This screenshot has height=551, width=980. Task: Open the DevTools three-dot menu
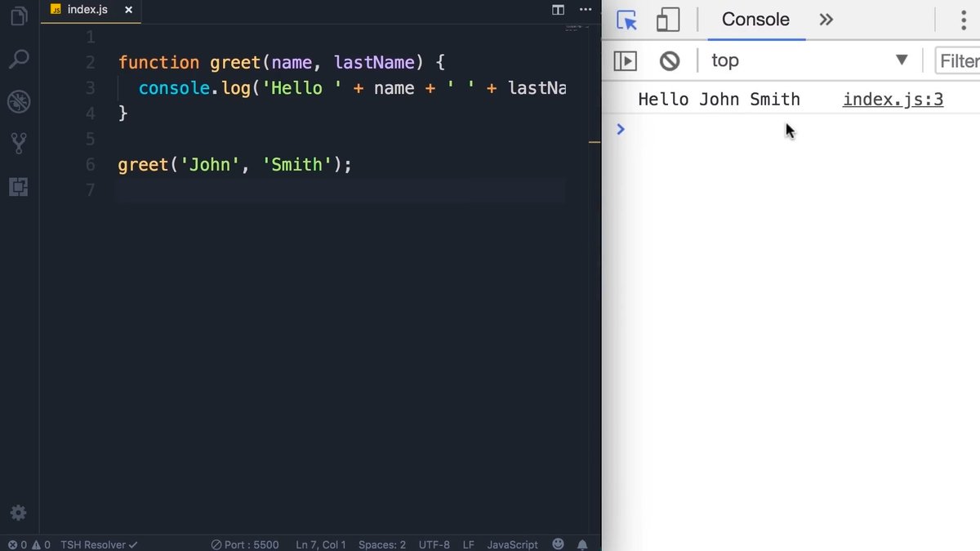[x=964, y=20]
